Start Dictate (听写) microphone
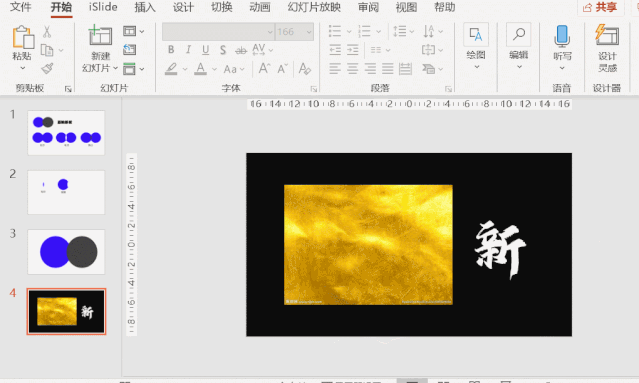639x383 pixels. pyautogui.click(x=562, y=46)
